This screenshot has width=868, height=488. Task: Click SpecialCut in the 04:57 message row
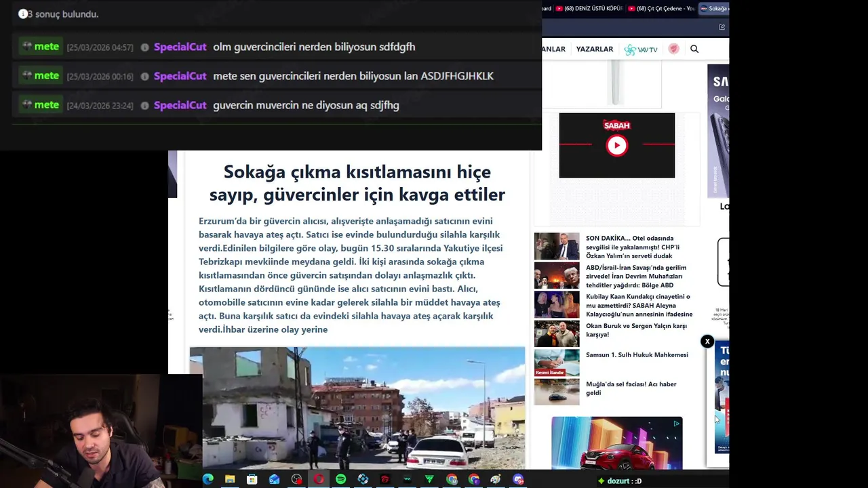pos(180,47)
